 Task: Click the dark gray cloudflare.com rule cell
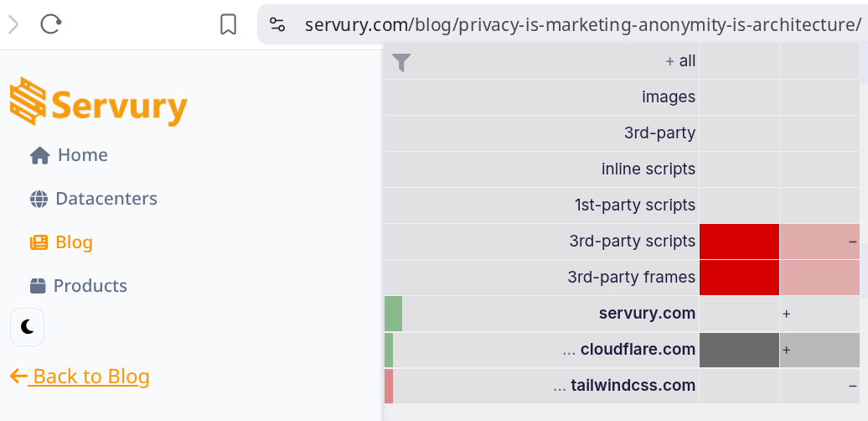pos(739,350)
